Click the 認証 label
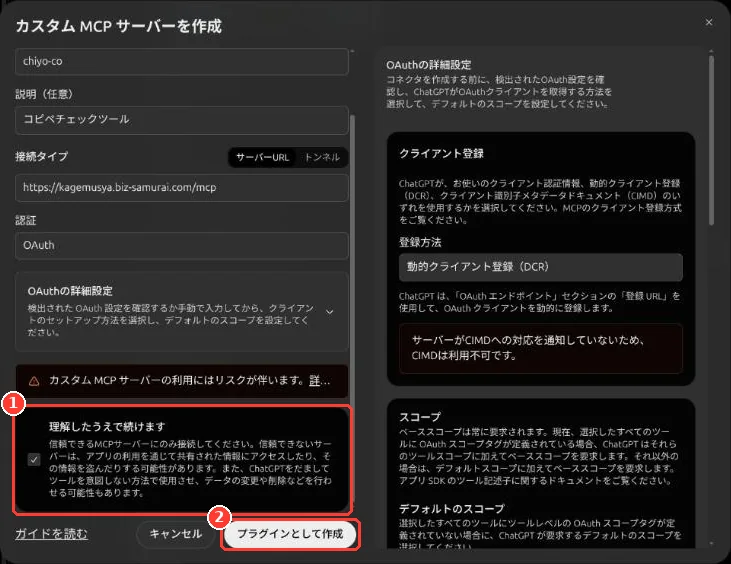Screen dimensions: 731x564 [x=26, y=220]
